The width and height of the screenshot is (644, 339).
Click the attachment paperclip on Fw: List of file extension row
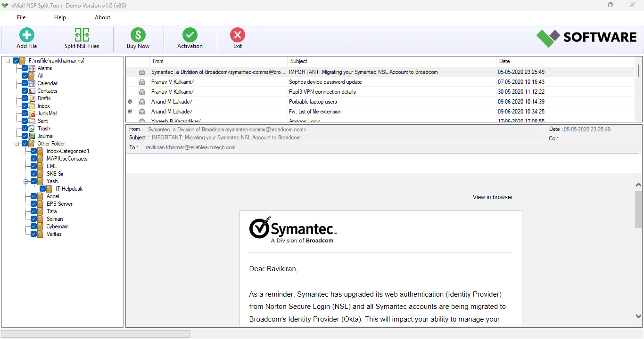pyautogui.click(x=130, y=112)
